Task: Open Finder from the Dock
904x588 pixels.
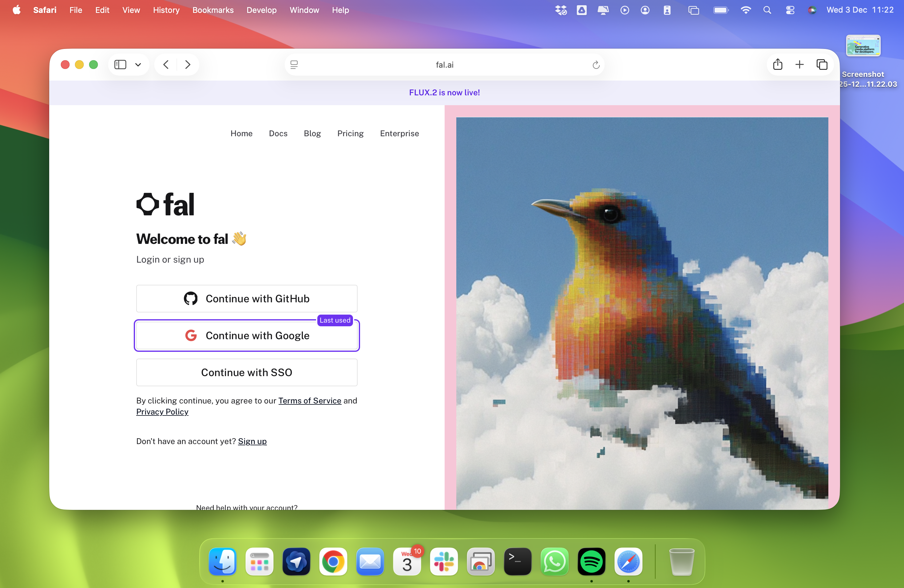Action: 223,562
